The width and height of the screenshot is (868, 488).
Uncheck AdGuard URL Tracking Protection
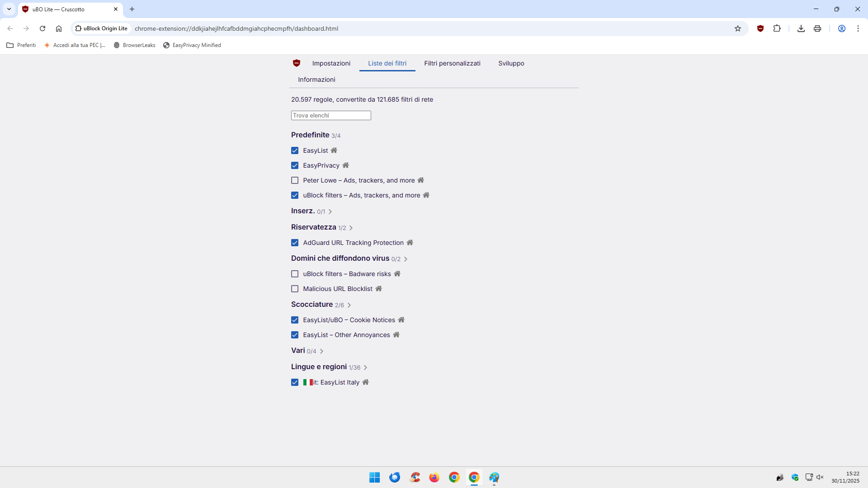tap(295, 243)
